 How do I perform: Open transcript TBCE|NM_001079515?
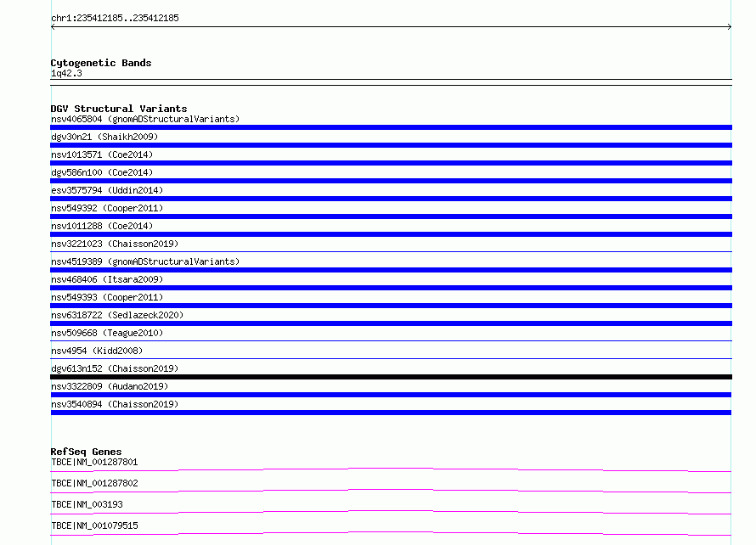94,525
